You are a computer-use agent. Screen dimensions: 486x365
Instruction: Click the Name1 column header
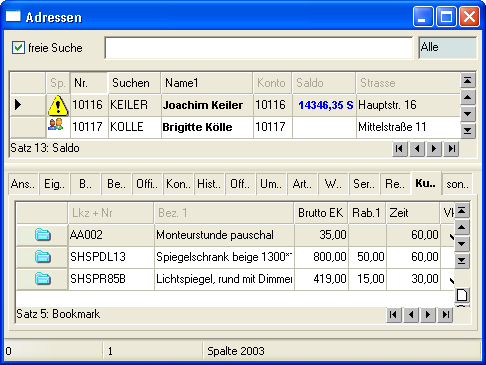click(x=207, y=83)
